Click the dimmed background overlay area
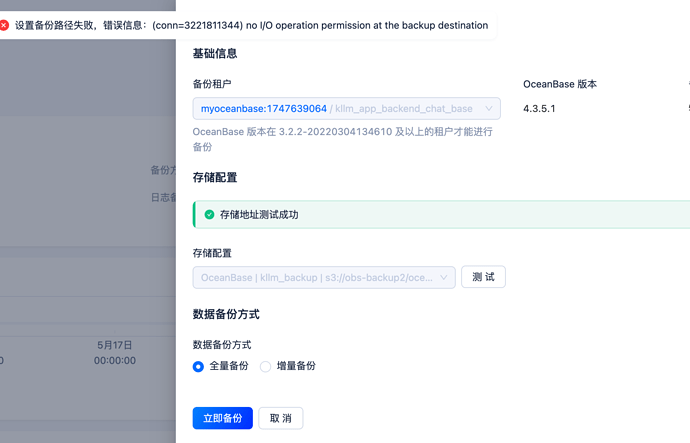Viewport: 690px width, 443px height. pyautogui.click(x=88, y=220)
